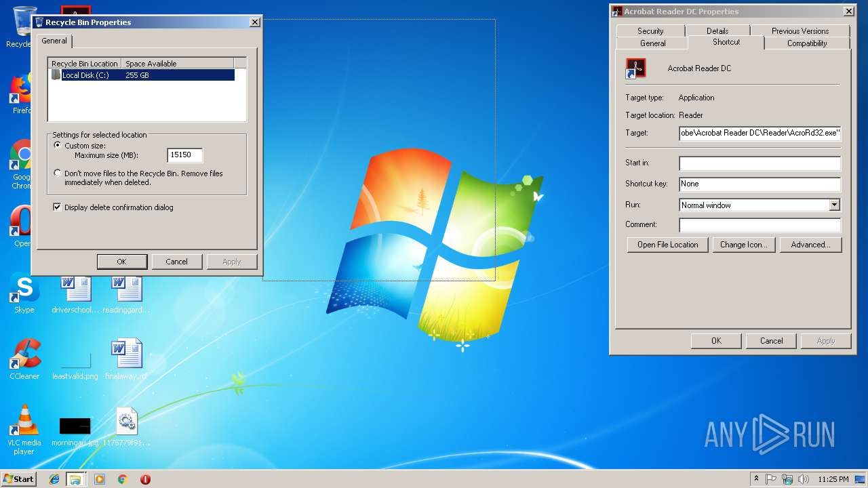Click OK in Acrobat Reader DC Properties
This screenshot has height=488, width=868.
[x=716, y=341]
